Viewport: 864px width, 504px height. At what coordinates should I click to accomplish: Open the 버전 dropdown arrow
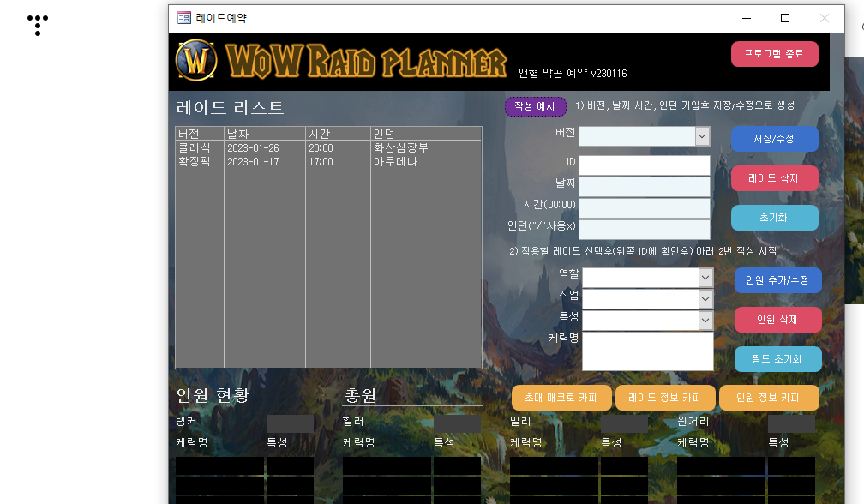pyautogui.click(x=702, y=136)
